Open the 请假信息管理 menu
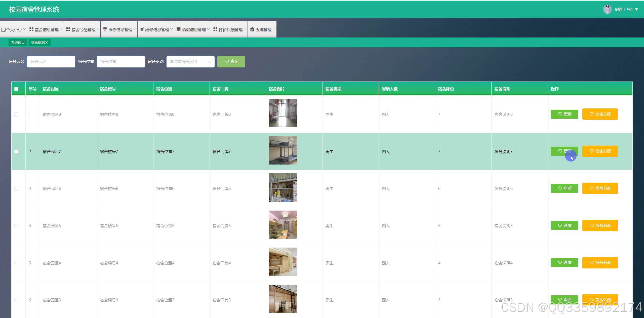The height and width of the screenshot is (318, 644). click(x=192, y=29)
